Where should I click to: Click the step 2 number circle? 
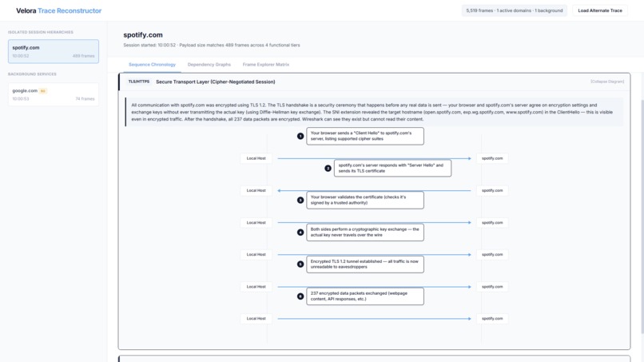[x=328, y=168]
